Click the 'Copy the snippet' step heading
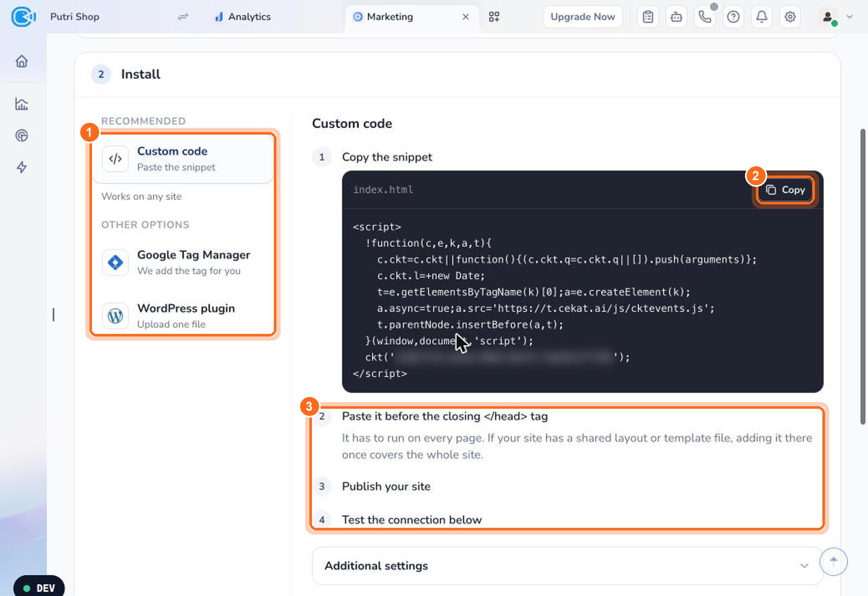 [x=387, y=157]
